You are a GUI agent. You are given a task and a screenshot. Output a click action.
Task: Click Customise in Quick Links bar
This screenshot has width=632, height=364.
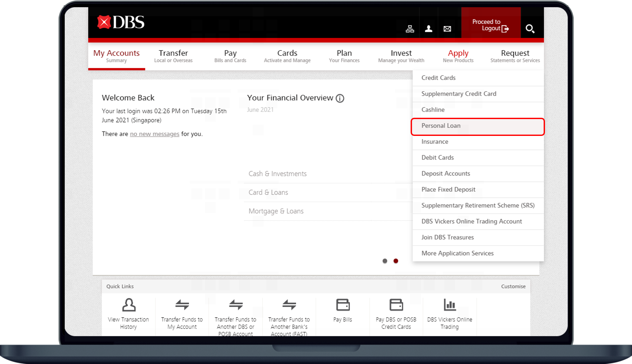[x=513, y=286]
